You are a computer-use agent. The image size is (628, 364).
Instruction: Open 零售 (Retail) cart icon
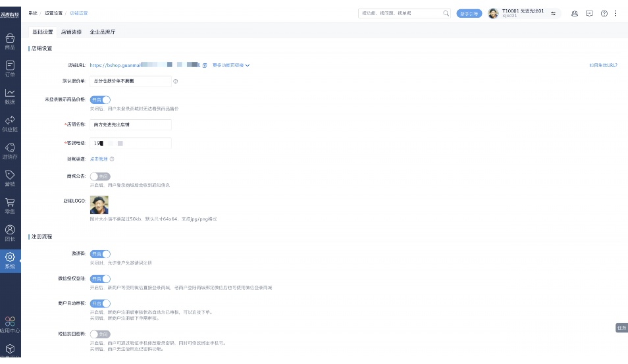click(10, 205)
